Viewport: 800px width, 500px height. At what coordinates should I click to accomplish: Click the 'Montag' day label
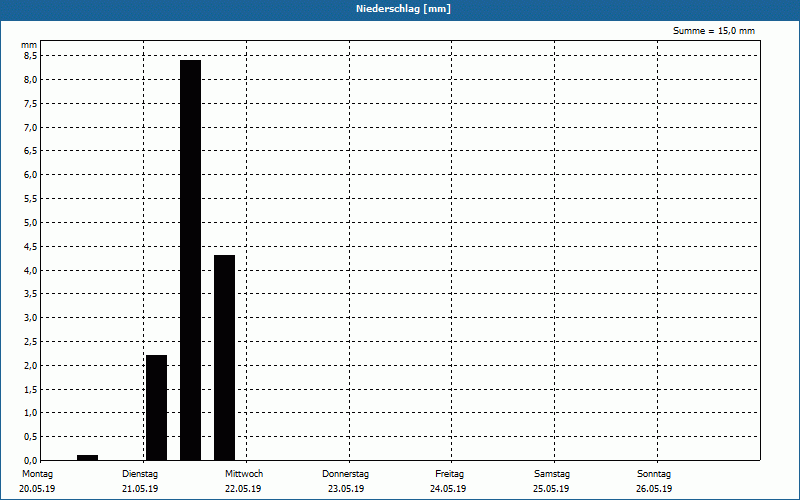pyautogui.click(x=37, y=474)
